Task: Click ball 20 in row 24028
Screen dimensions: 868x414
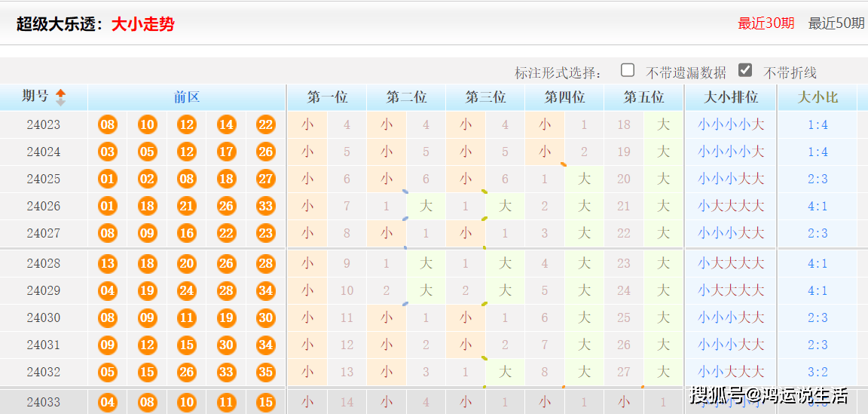Action: tap(187, 263)
